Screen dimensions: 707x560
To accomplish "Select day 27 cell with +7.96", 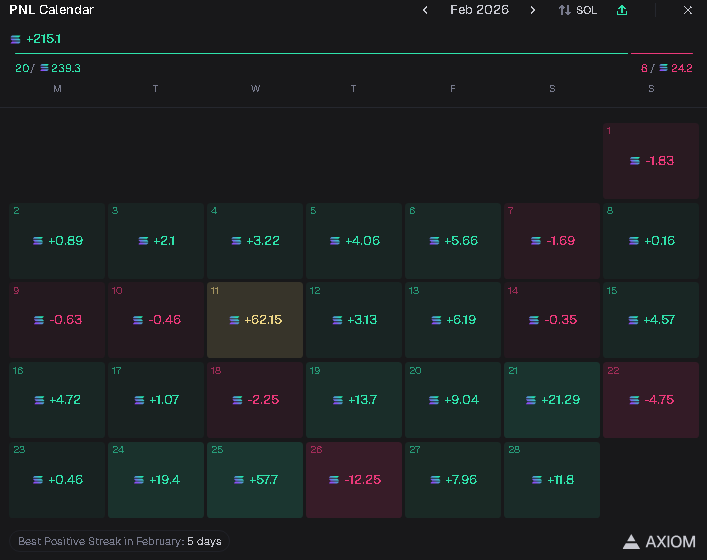I will coord(453,480).
